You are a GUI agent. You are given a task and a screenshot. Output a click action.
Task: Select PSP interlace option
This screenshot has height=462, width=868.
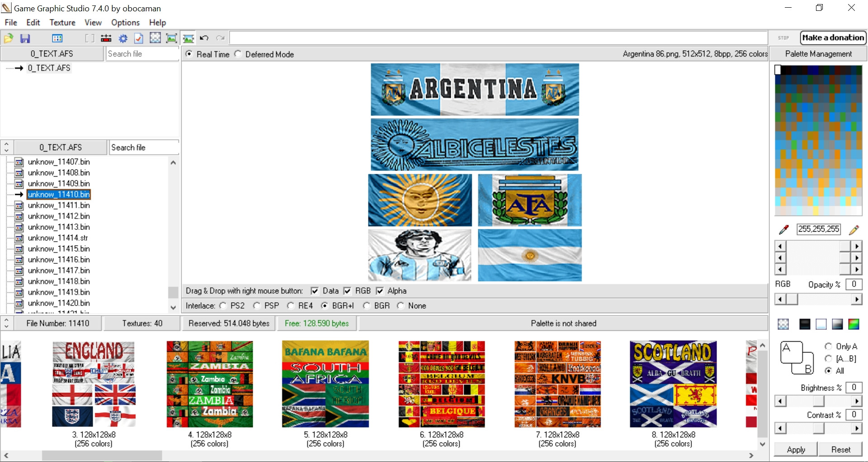(257, 306)
